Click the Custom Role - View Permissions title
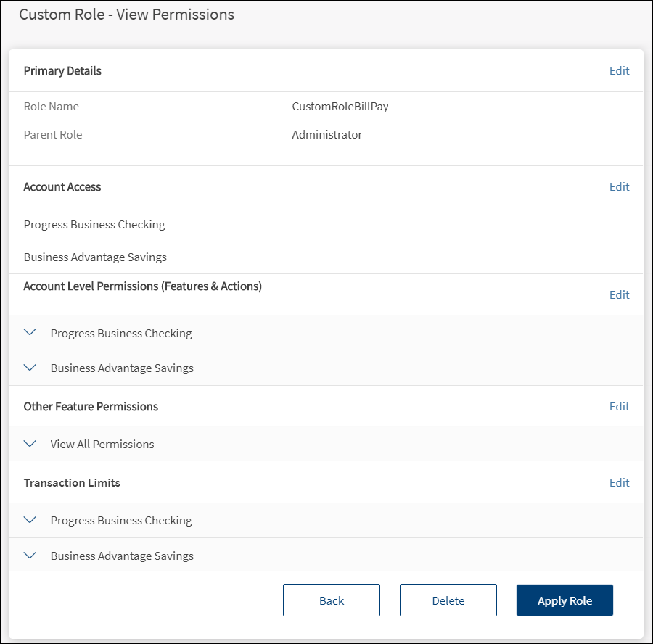The height and width of the screenshot is (644, 653). [126, 15]
